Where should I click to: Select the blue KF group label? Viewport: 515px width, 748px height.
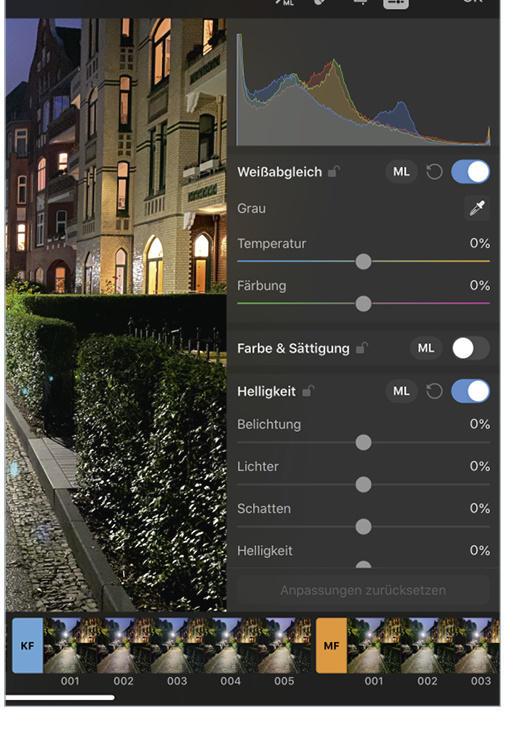pyautogui.click(x=28, y=645)
